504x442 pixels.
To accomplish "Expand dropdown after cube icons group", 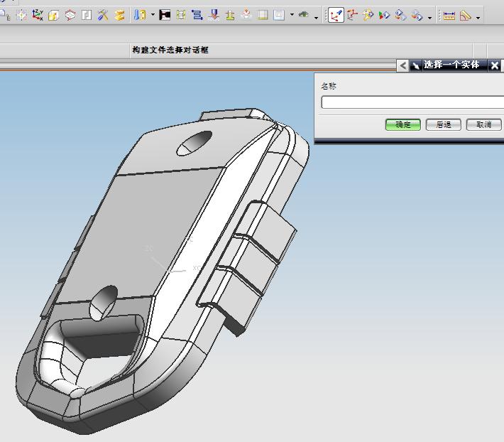I will click(x=430, y=18).
